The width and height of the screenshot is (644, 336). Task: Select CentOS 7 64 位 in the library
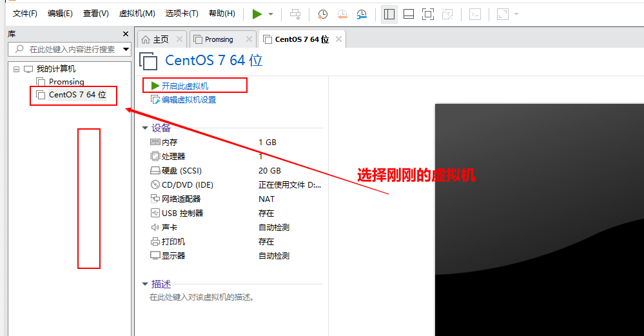coord(77,94)
